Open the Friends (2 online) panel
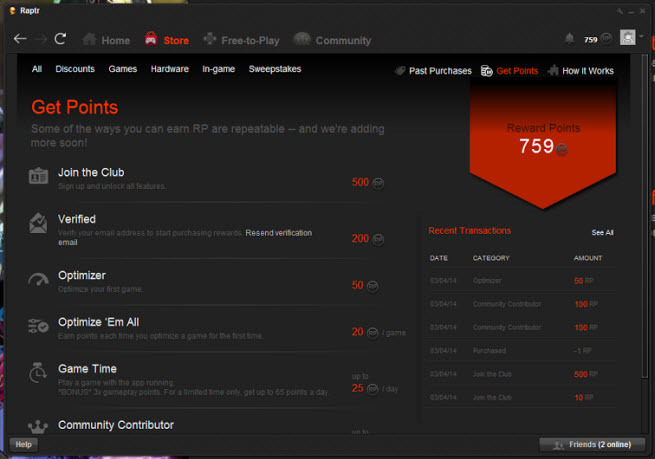The width and height of the screenshot is (655, 459). point(592,444)
